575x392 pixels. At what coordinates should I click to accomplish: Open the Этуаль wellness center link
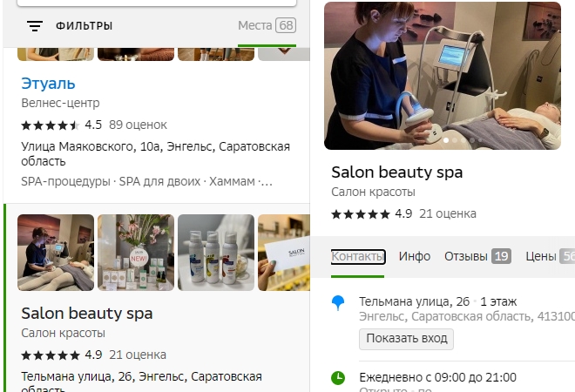click(x=48, y=84)
